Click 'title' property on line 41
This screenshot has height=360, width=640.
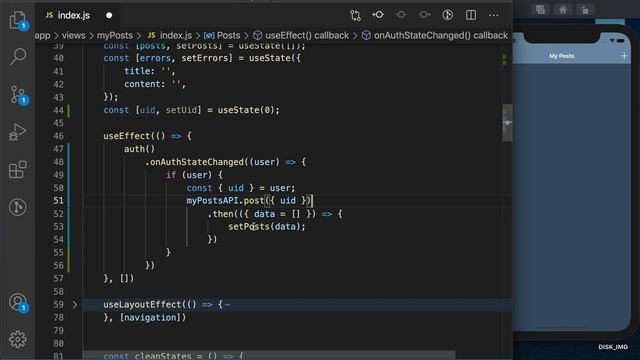137,71
